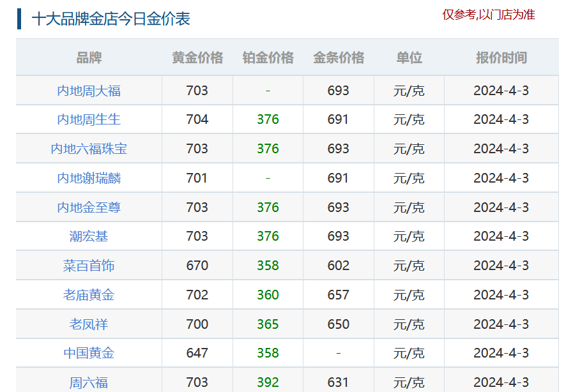This screenshot has height=392, width=566.
Task: Click the 黄金价格 column header
Action: [197, 57]
